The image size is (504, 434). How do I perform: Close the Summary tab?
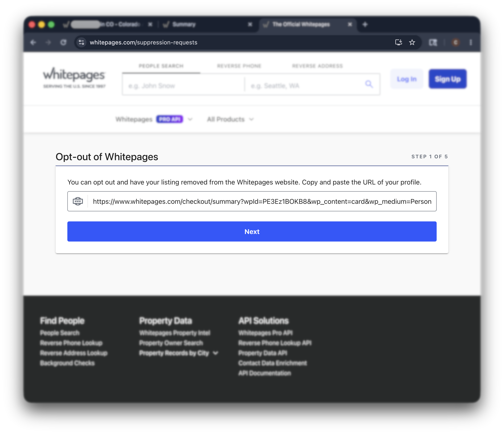[250, 24]
